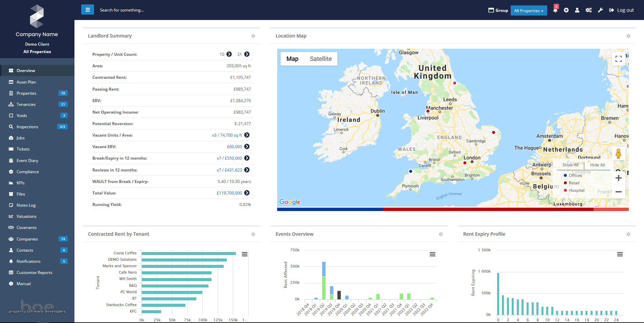Open the Contracted Rent chart hamburger menu
This screenshot has height=323, width=644.
(x=245, y=254)
